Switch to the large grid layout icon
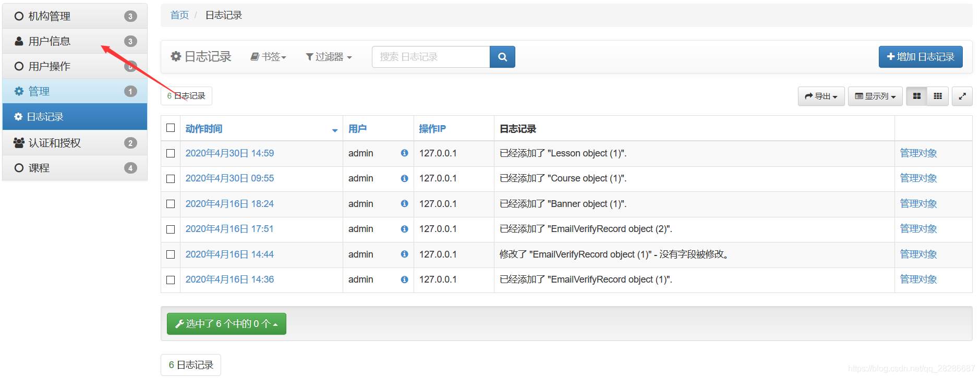The height and width of the screenshot is (378, 980). pos(916,96)
